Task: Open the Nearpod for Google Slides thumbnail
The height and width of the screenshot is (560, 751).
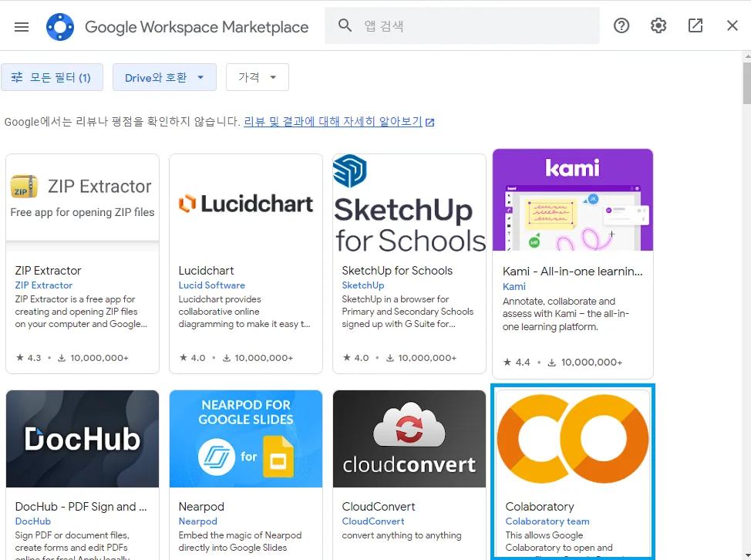Action: point(246,439)
